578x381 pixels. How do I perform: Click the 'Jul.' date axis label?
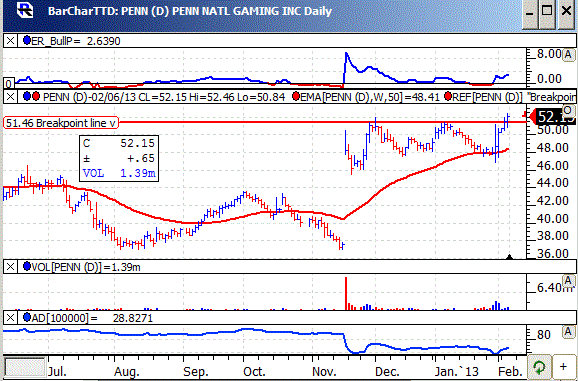(58, 371)
